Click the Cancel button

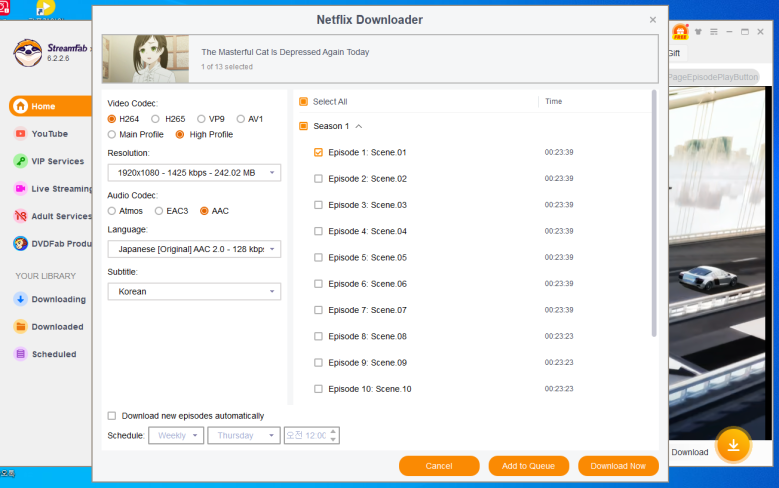pos(439,466)
